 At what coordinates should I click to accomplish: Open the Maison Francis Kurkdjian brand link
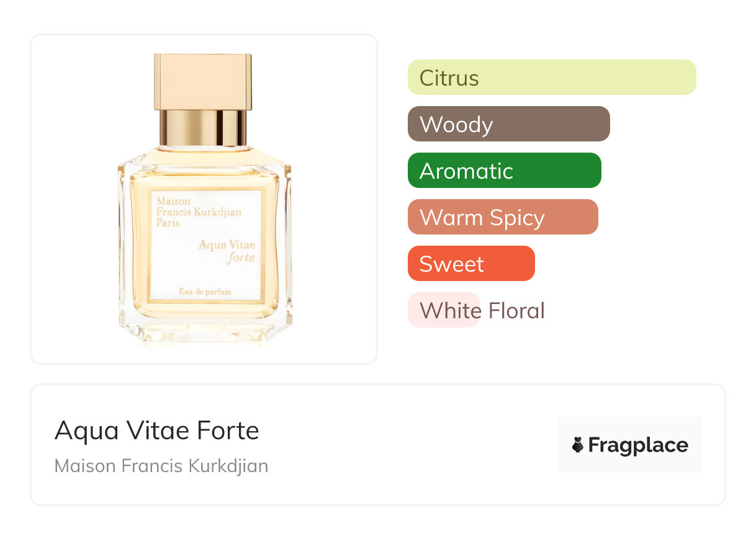[161, 466]
